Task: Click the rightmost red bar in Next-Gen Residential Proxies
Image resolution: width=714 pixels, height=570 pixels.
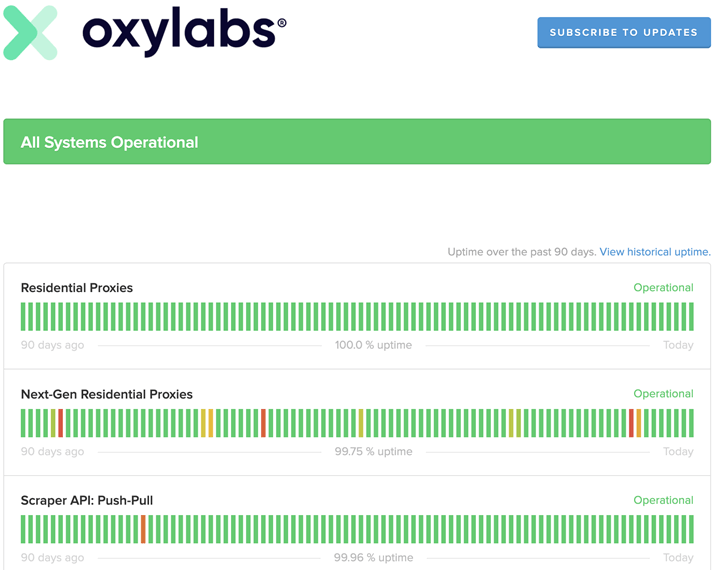Action: click(631, 423)
